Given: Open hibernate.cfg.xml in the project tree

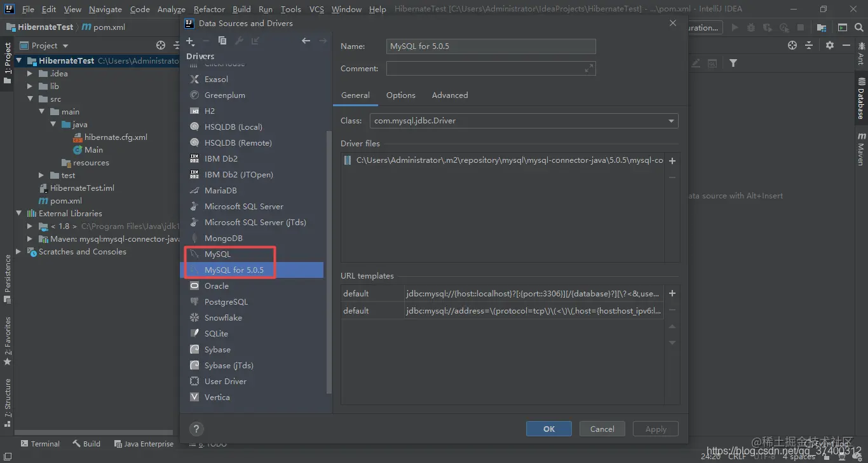Looking at the screenshot, I should click(x=116, y=137).
